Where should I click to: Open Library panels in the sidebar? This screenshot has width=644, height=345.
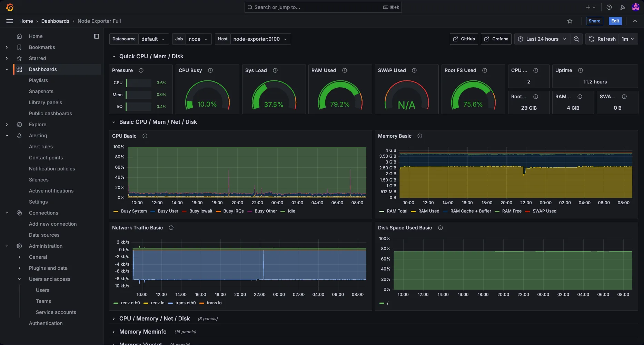(46, 102)
